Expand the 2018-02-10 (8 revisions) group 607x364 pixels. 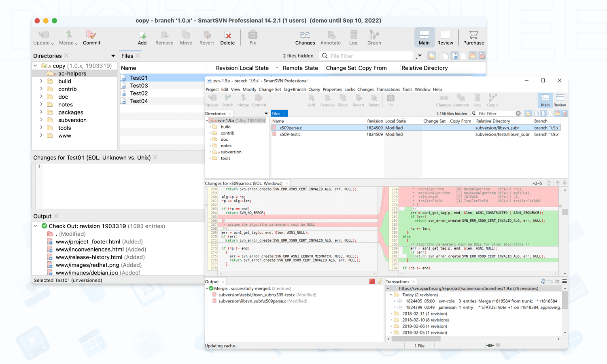pyautogui.click(x=391, y=320)
